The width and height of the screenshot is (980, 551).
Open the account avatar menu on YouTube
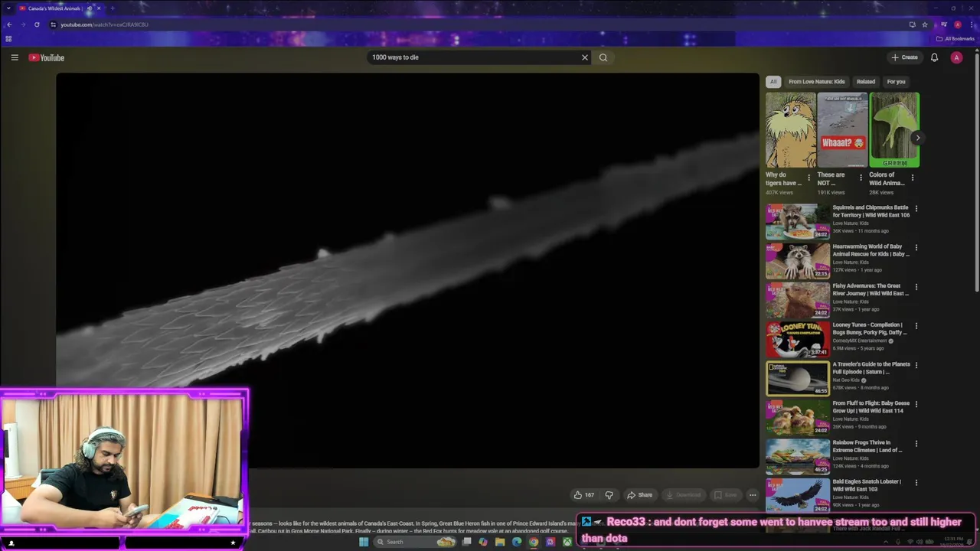[x=956, y=57]
